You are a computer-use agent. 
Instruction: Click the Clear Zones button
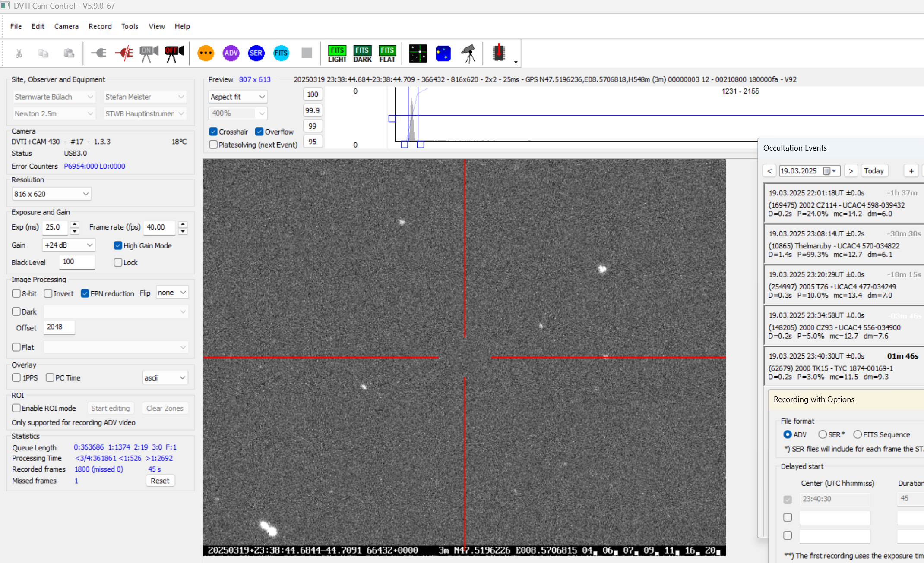tap(165, 408)
